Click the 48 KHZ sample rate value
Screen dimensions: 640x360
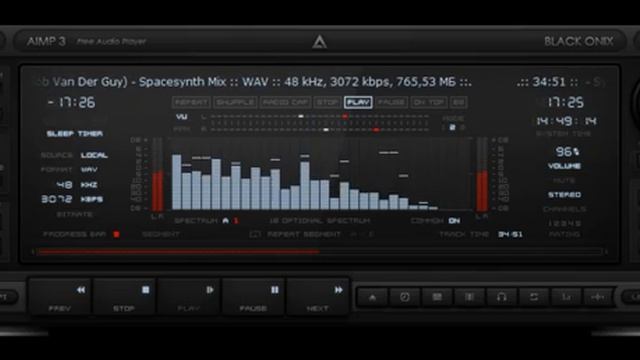click(x=77, y=185)
